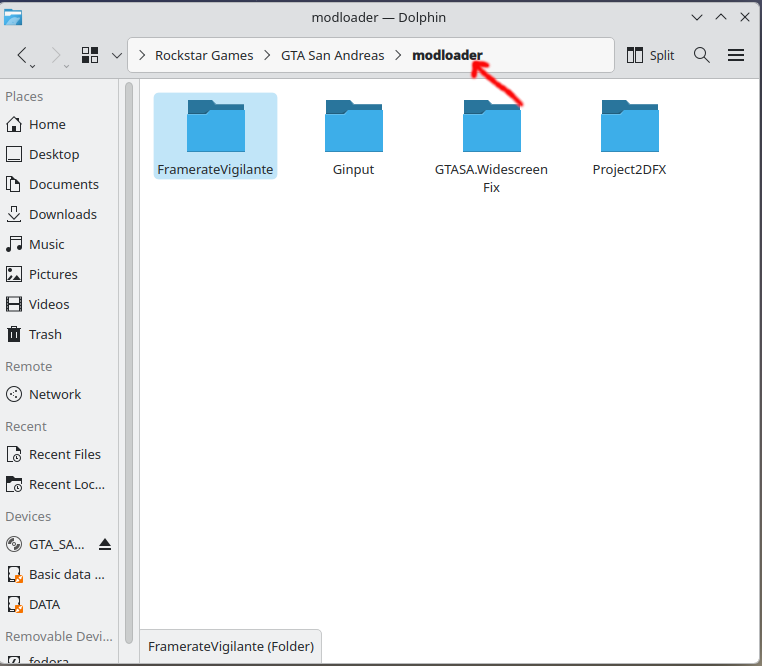Click the sidebar vertical scrollbar
762x666 pixels.
(x=129, y=363)
